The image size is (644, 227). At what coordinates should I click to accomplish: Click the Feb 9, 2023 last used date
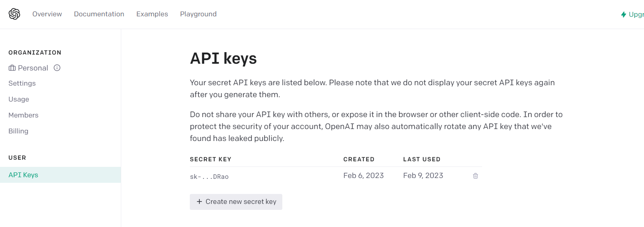[423, 176]
